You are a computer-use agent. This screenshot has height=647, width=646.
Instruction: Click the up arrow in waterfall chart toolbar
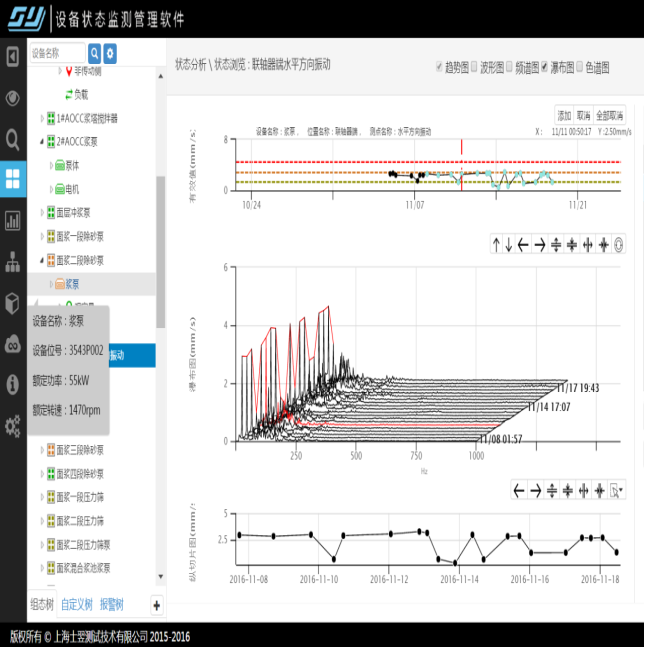[x=497, y=245]
